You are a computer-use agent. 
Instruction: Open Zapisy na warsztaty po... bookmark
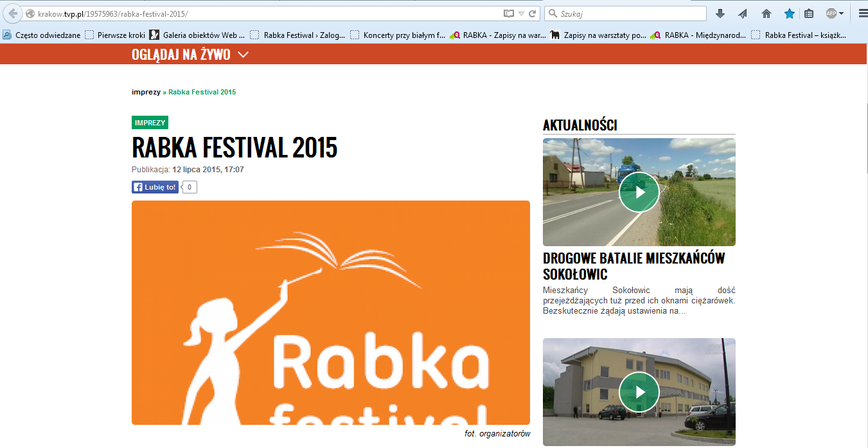tap(598, 35)
